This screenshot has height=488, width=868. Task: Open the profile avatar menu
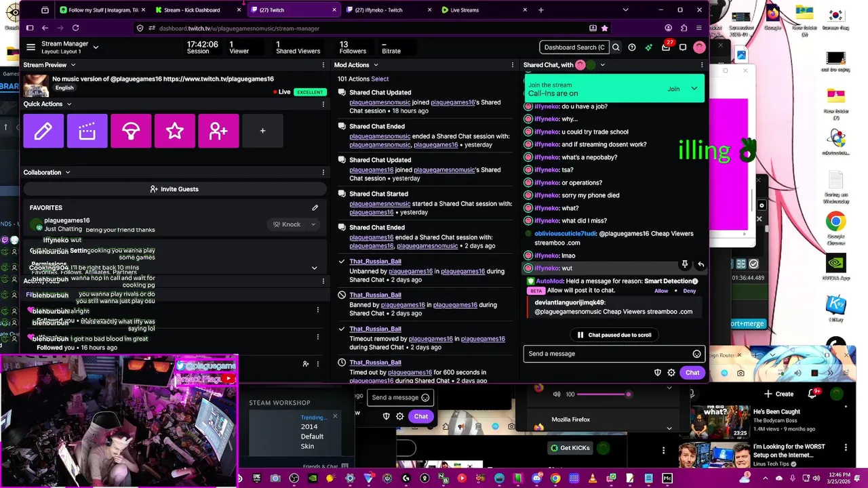pos(699,47)
